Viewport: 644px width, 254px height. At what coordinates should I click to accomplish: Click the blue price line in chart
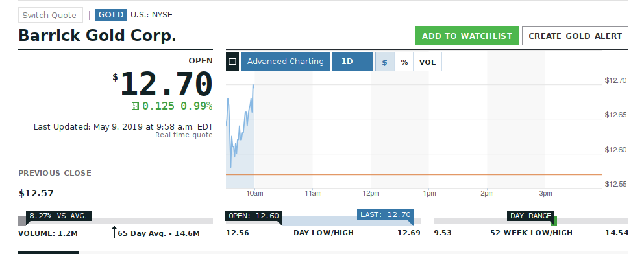click(240, 127)
